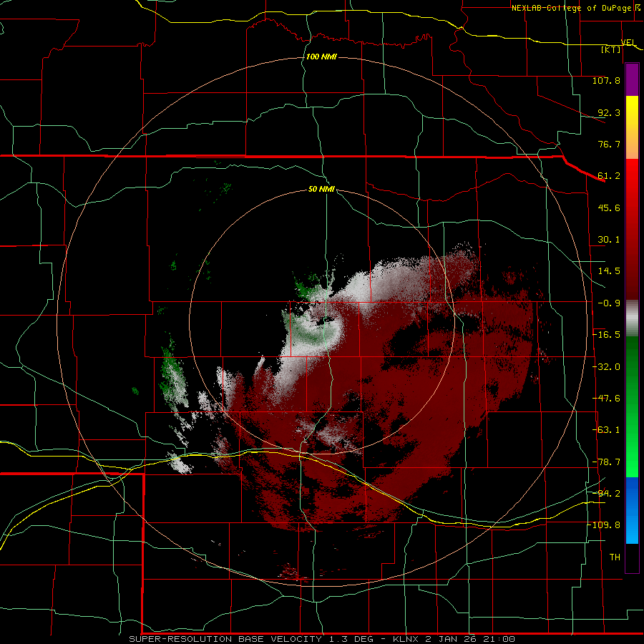
Task: Click the 45.6 value on velocity scale
Action: pos(609,208)
